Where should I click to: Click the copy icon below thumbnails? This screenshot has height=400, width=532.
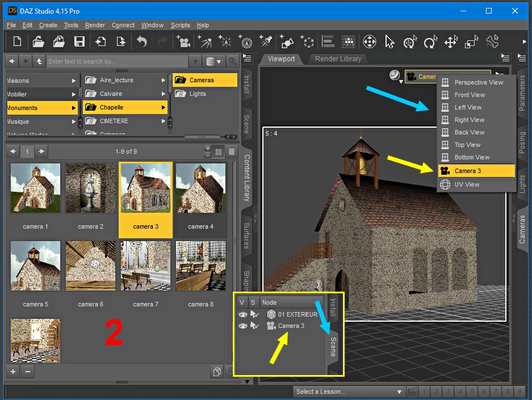[x=217, y=372]
